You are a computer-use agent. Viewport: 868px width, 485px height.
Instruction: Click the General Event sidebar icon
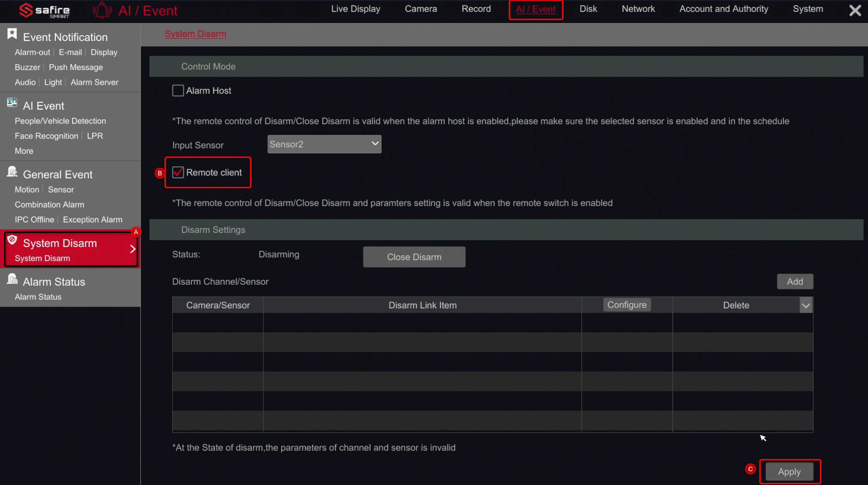click(12, 171)
